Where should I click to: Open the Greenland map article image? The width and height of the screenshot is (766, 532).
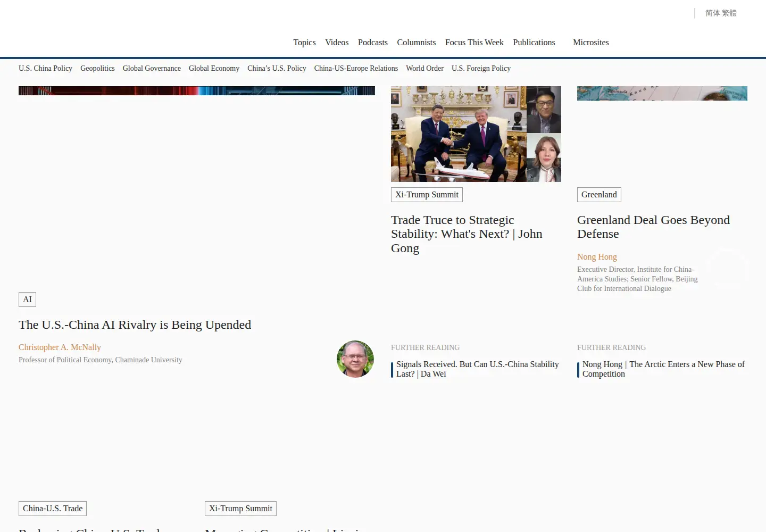662,94
